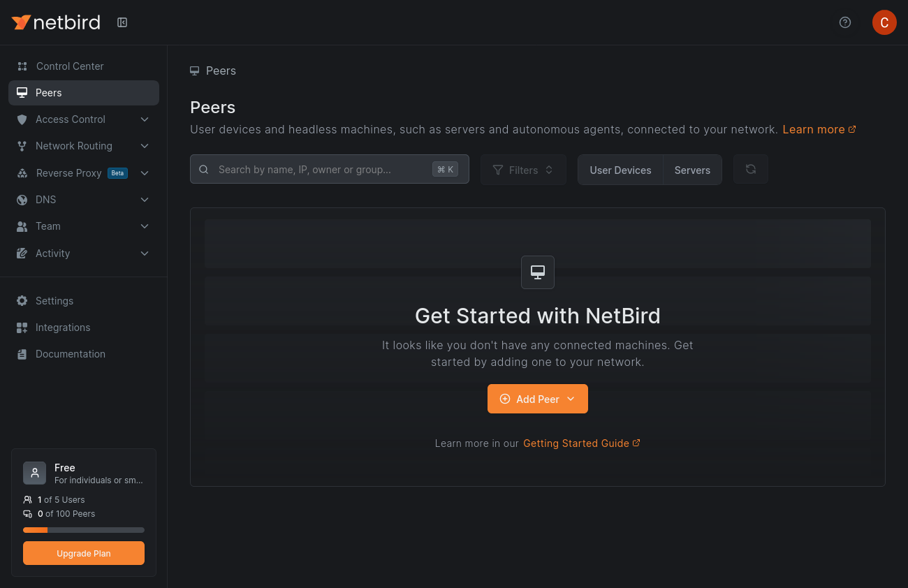Click the Integrations sidebar icon
Viewport: 908px width, 588px height.
(22, 328)
